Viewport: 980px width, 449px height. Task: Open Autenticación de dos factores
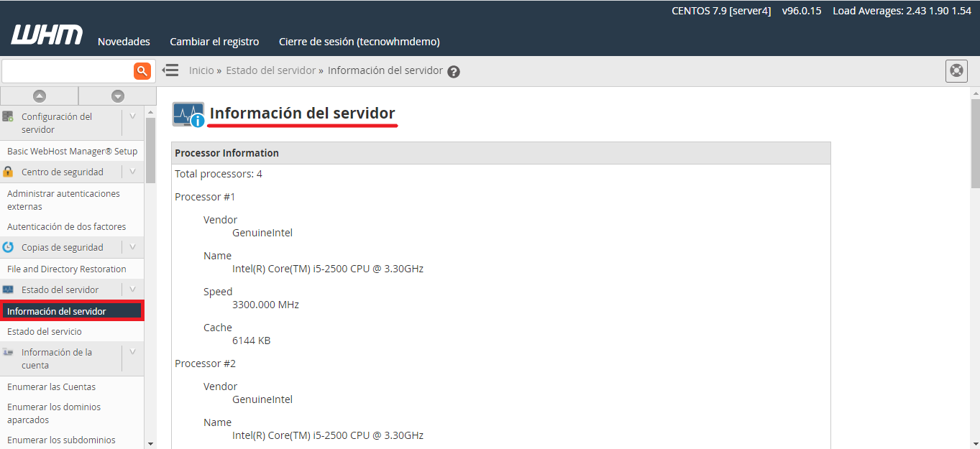click(x=66, y=227)
